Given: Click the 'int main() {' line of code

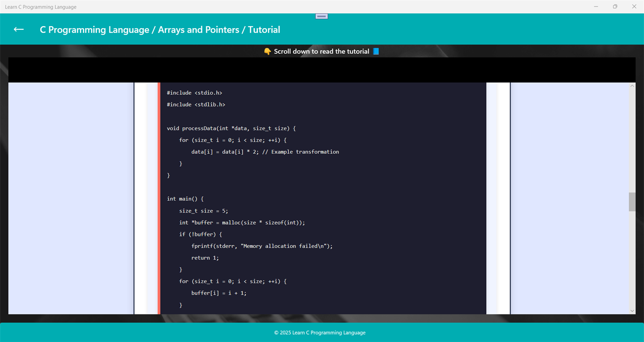Looking at the screenshot, I should pyautogui.click(x=185, y=198).
